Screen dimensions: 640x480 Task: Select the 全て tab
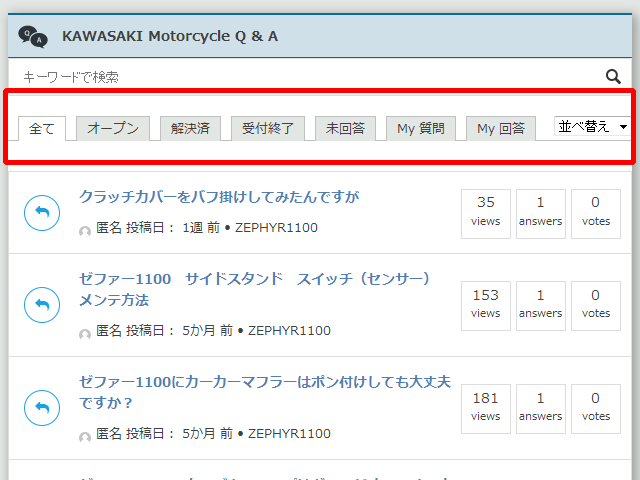pyautogui.click(x=42, y=129)
